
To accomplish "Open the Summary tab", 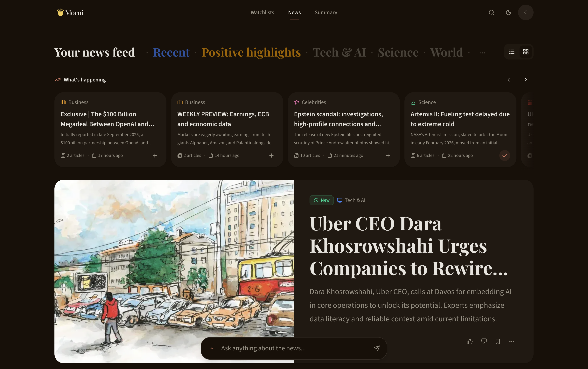I will pos(326,12).
